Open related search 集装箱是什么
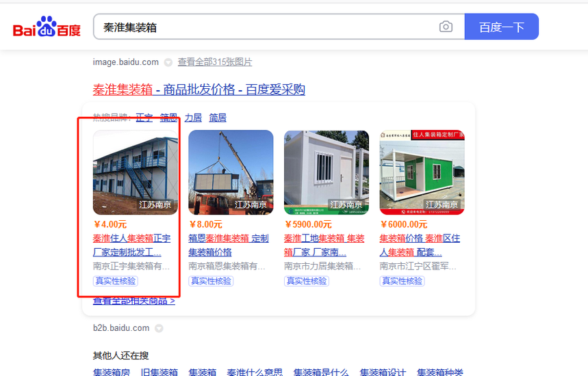Image resolution: width=588 pixels, height=376 pixels. 321,372
